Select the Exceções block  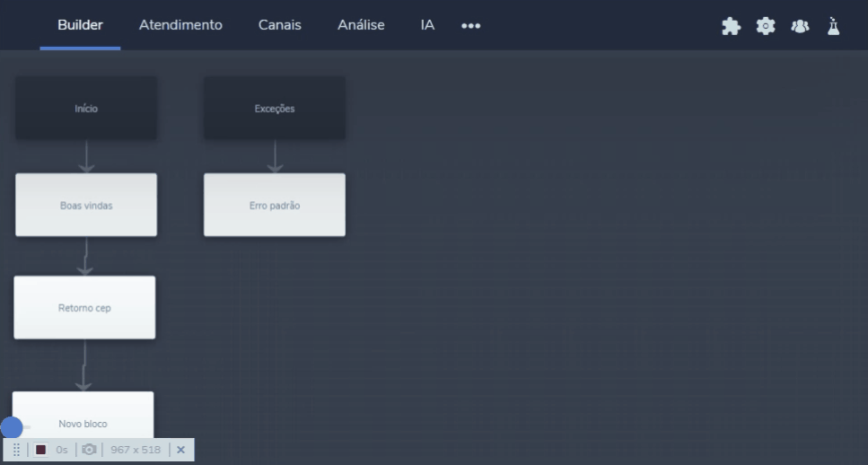[x=274, y=109]
